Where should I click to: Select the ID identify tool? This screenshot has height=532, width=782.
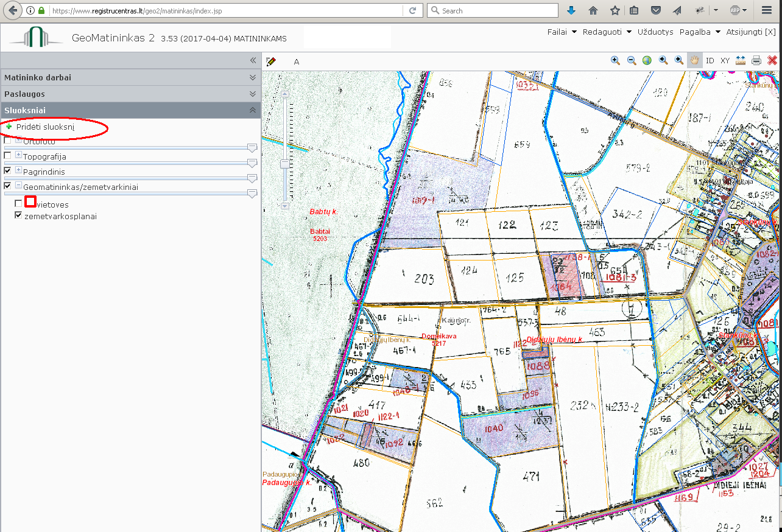coord(710,61)
